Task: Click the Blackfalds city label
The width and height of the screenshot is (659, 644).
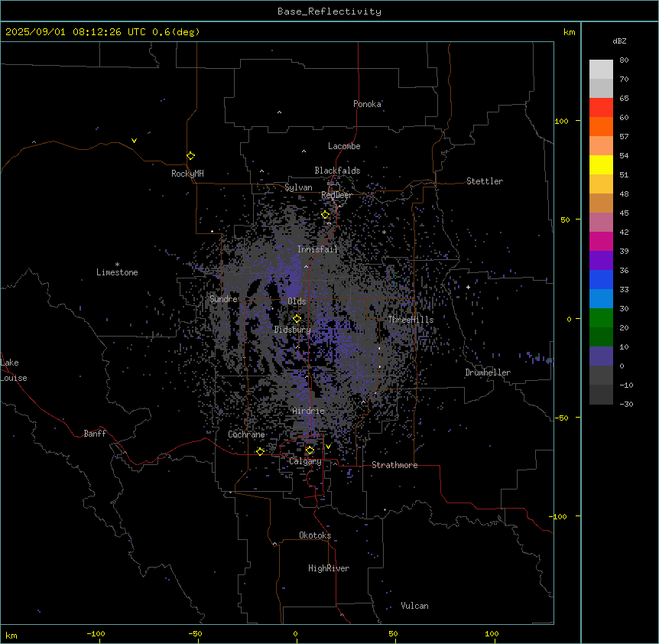Action: (x=337, y=171)
